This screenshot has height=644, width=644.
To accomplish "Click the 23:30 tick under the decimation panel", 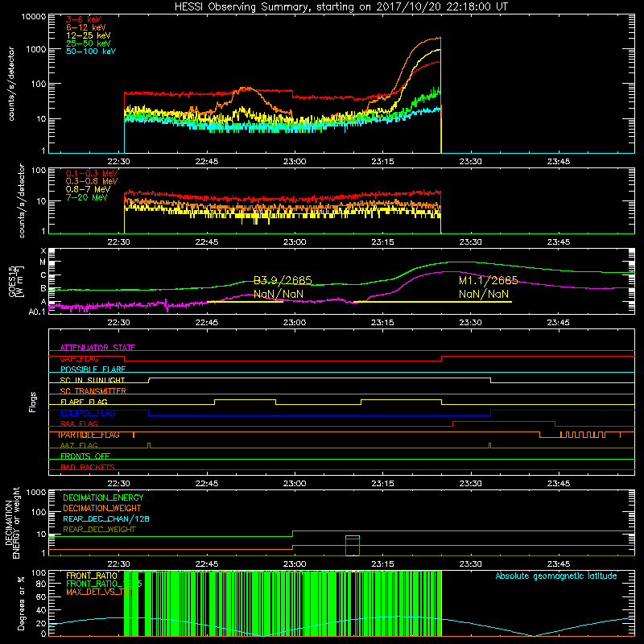I will (470, 564).
